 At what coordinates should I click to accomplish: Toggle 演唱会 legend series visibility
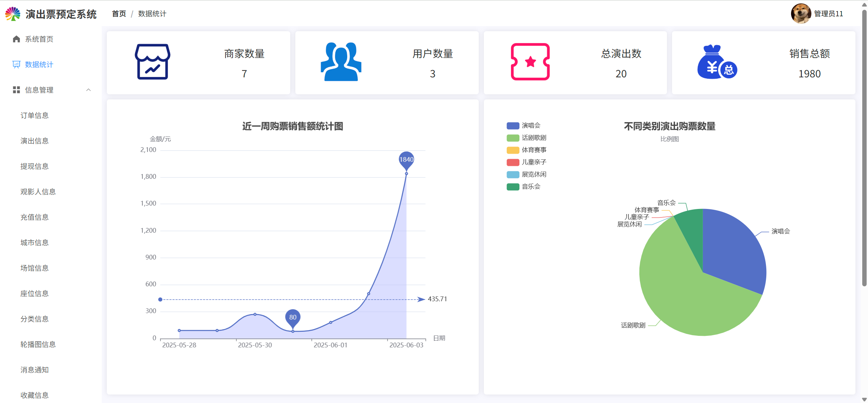point(531,126)
